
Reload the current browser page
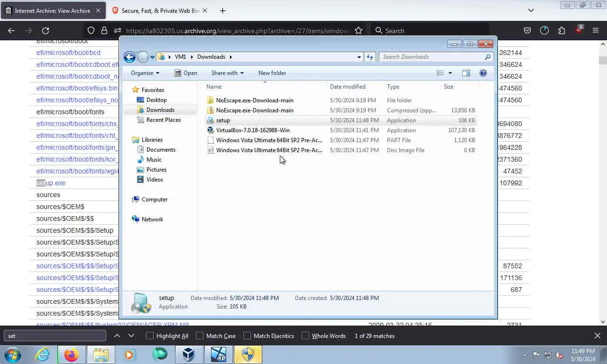(x=46, y=31)
